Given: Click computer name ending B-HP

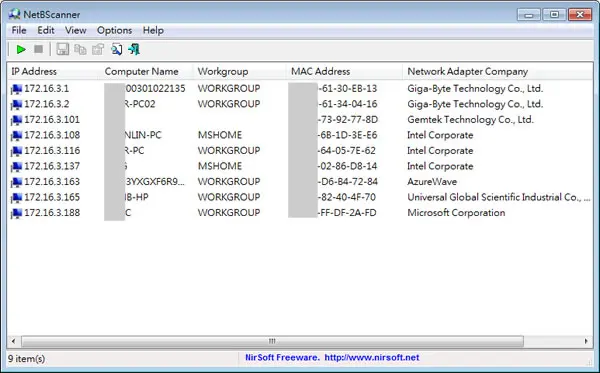Looking at the screenshot, I should point(137,197).
